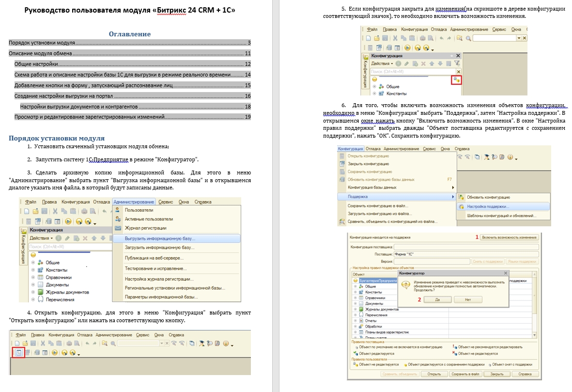Close the Конфигуратор dialog with its X
Image resolution: width=572 pixels, height=392 pixels.
pos(506,273)
